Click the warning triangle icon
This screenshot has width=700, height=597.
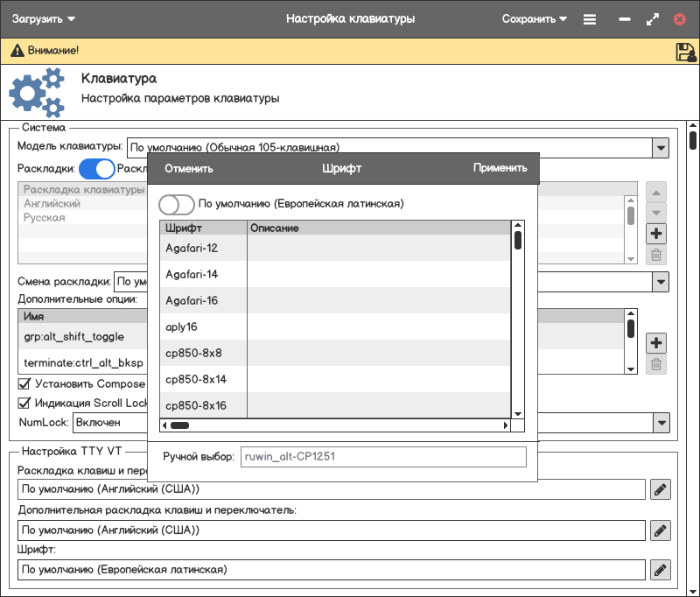[17, 51]
